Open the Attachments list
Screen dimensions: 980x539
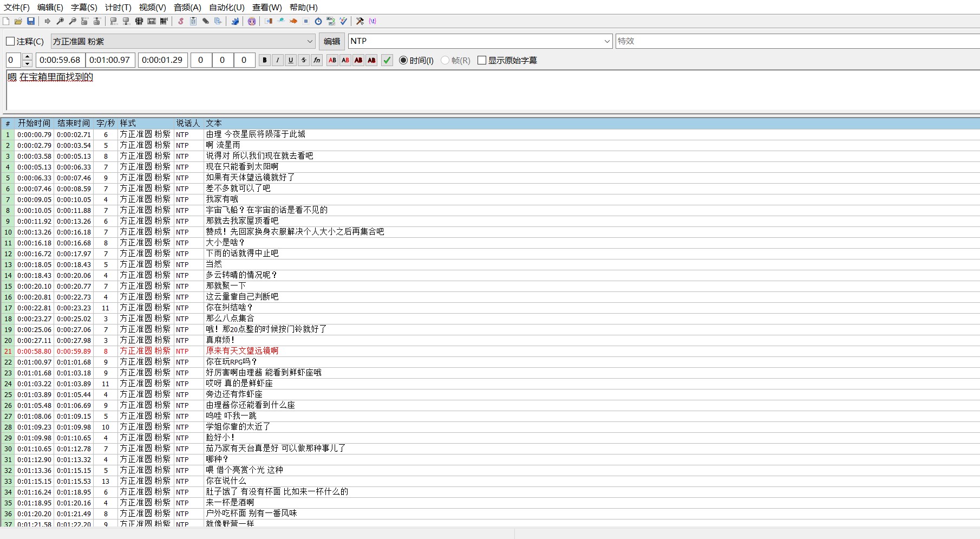point(206,21)
